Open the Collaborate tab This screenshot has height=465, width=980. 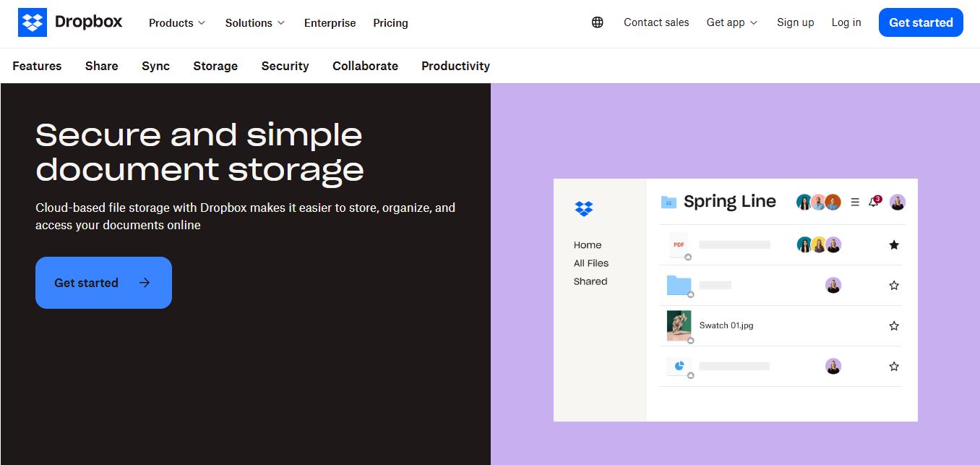365,66
